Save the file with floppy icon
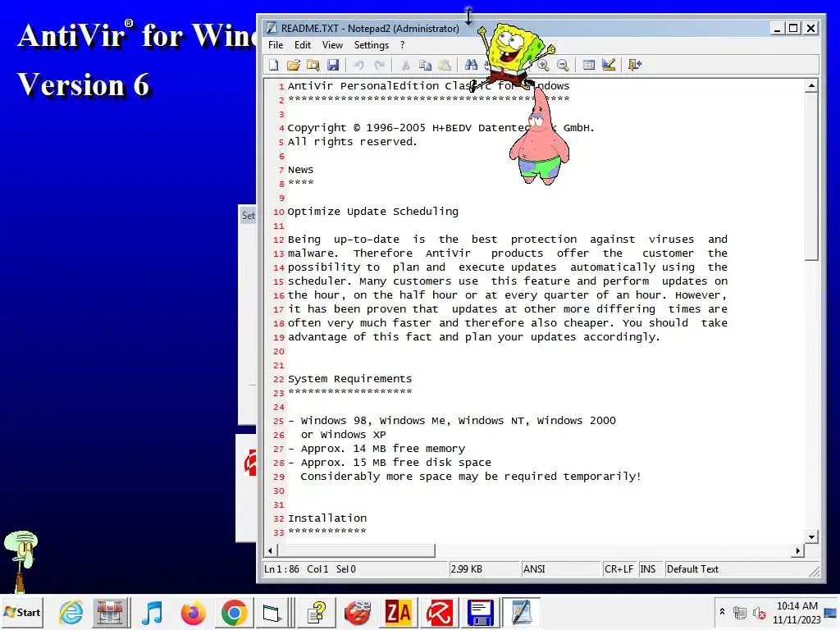This screenshot has height=630, width=840. [x=333, y=65]
